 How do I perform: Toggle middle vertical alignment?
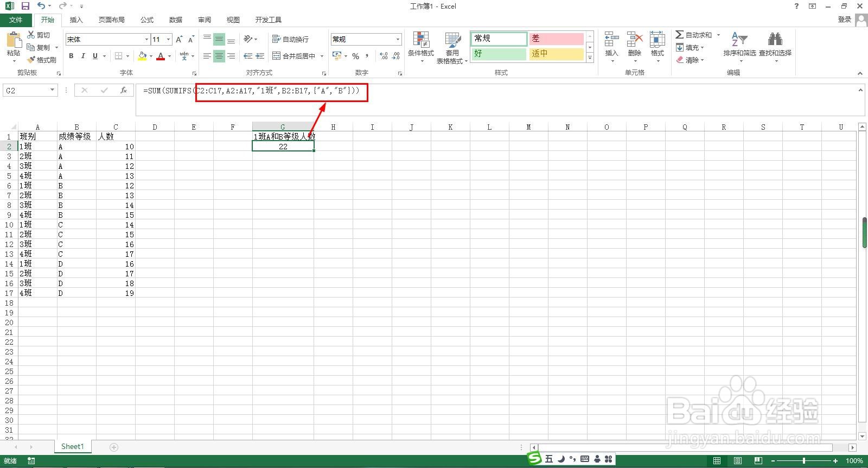click(x=219, y=39)
